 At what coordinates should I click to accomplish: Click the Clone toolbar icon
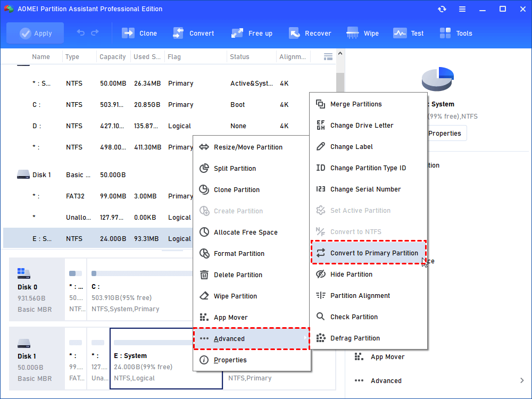[128, 33]
